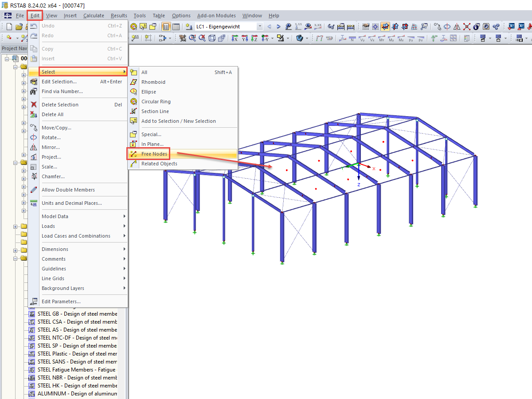Click the Units and Decimal Places icon

(x=34, y=203)
